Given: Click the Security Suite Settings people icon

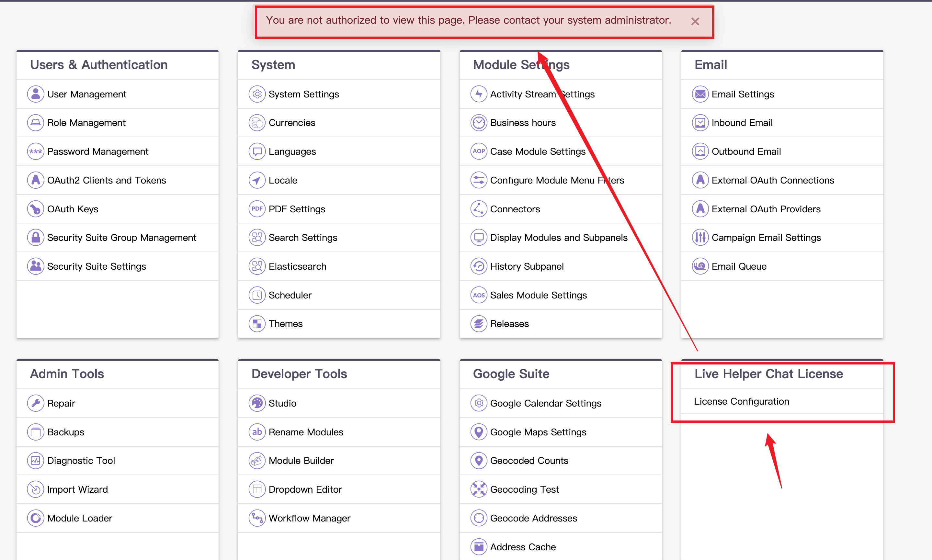Looking at the screenshot, I should click(x=36, y=266).
